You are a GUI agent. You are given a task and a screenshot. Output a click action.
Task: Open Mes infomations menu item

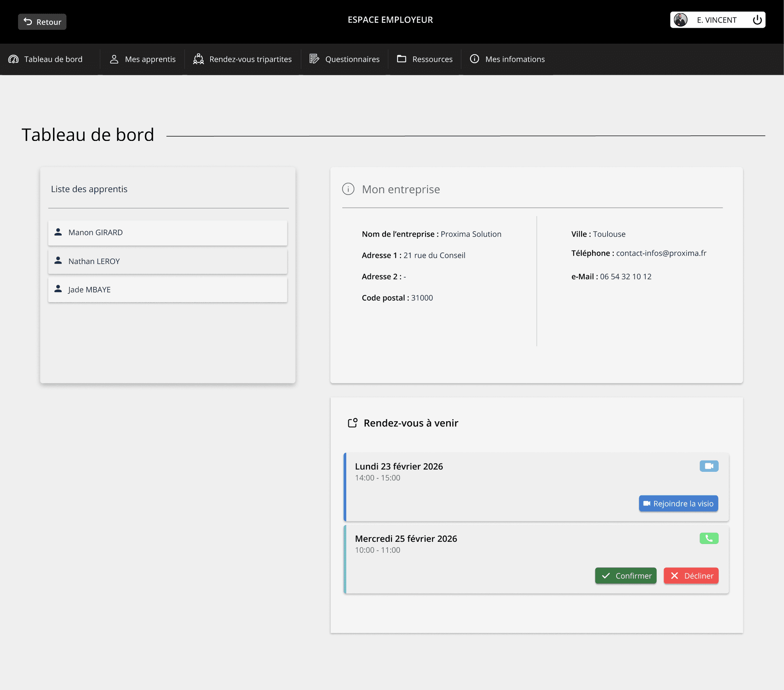tap(507, 59)
